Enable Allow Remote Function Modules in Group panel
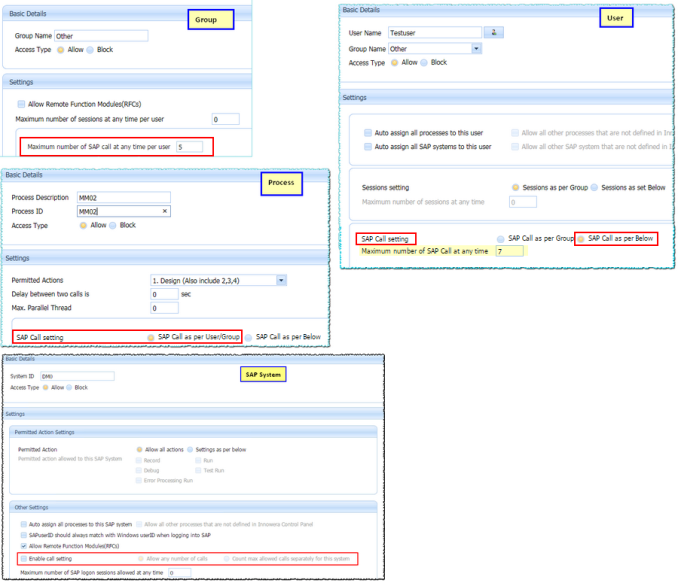This screenshot has height=583, width=678. [x=21, y=104]
